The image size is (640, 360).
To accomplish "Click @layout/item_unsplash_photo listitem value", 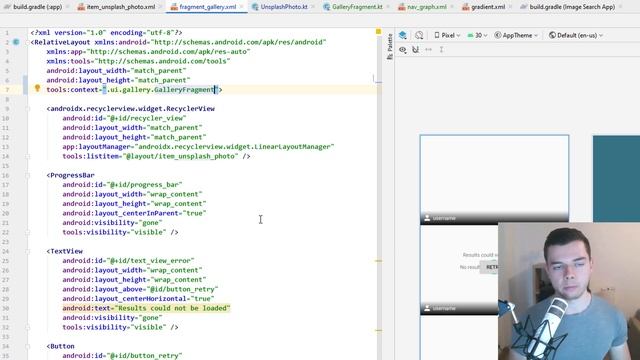I will (180, 156).
